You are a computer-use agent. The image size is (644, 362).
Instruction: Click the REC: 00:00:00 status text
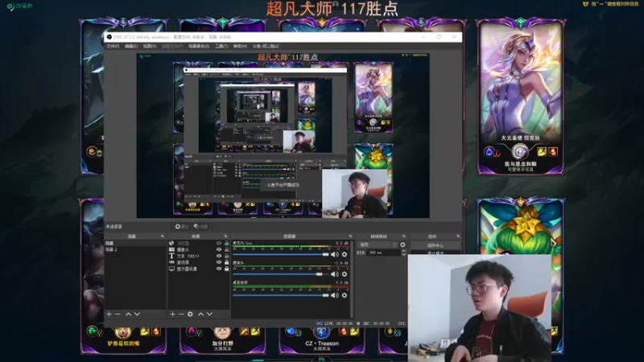(x=377, y=323)
